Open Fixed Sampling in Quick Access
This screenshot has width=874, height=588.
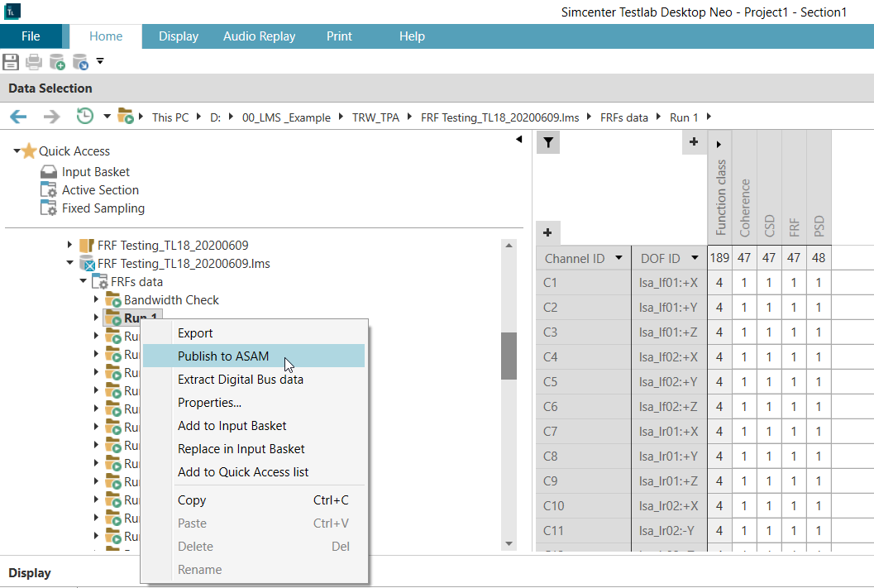(103, 208)
